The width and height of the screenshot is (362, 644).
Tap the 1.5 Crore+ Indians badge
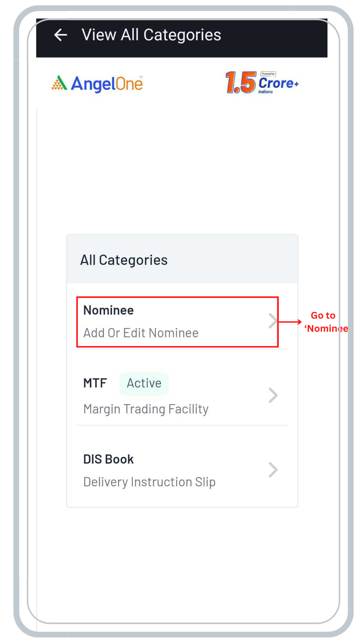[x=262, y=83]
